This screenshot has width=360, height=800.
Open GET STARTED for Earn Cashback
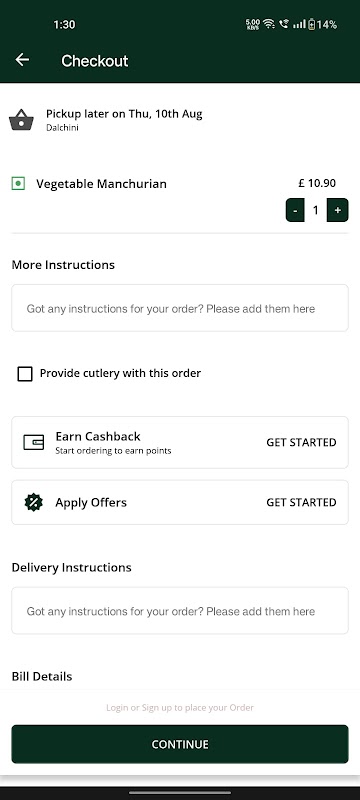click(x=301, y=442)
